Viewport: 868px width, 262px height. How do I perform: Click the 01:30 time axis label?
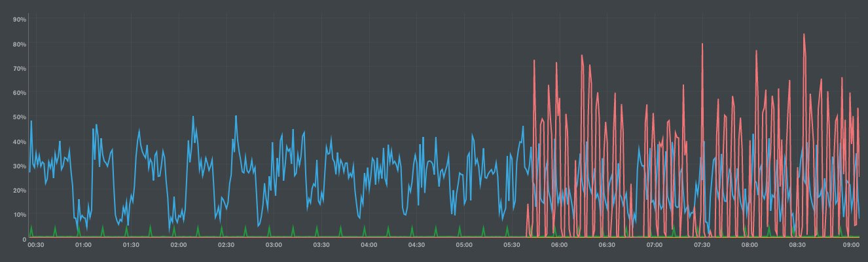click(131, 245)
